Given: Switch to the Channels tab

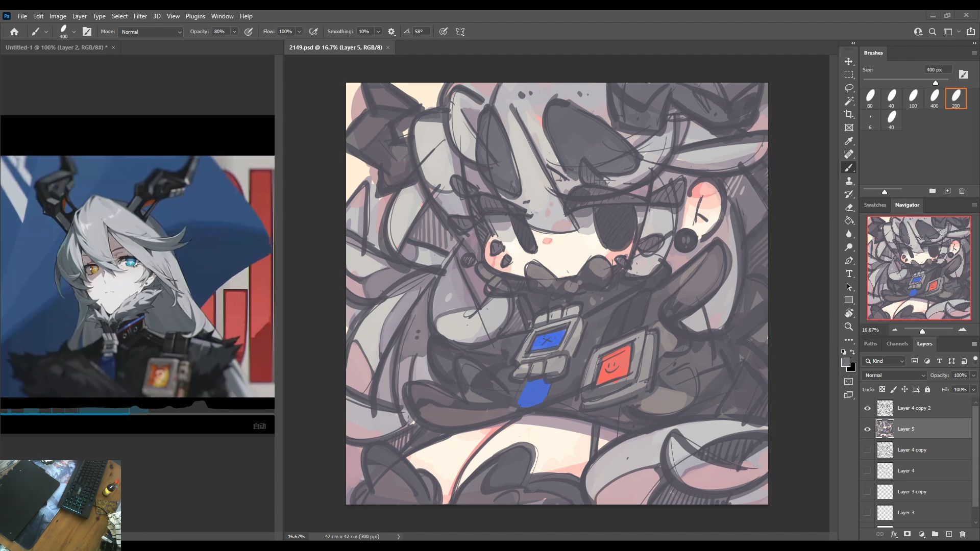Looking at the screenshot, I should pyautogui.click(x=897, y=344).
